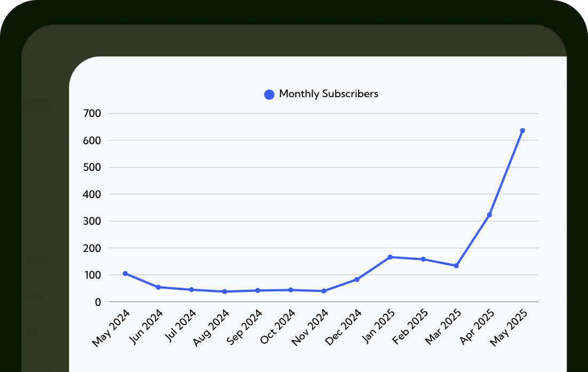Select the Mar 2025 data point

[456, 266]
